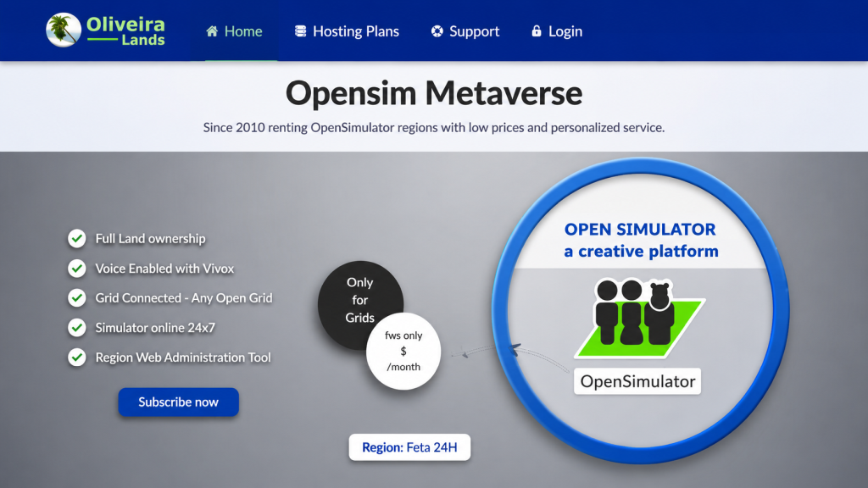Click the house icon beside Home
Screen dimensions: 868x488
(x=212, y=31)
